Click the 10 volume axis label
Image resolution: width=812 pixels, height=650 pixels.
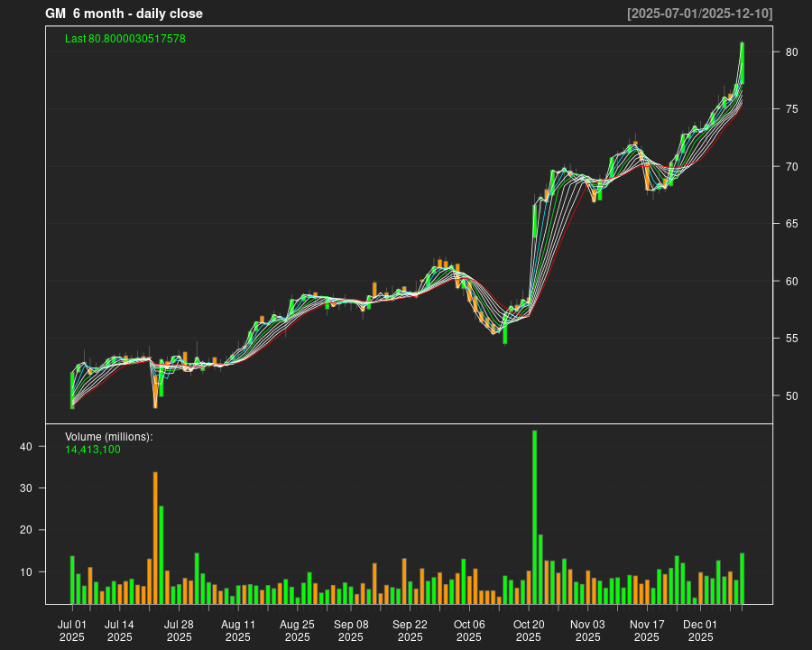[x=27, y=572]
